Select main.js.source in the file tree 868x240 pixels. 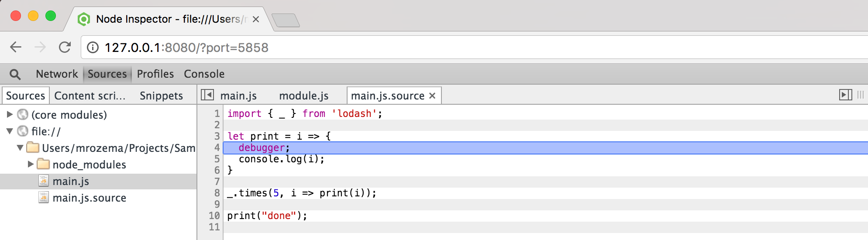(x=89, y=198)
